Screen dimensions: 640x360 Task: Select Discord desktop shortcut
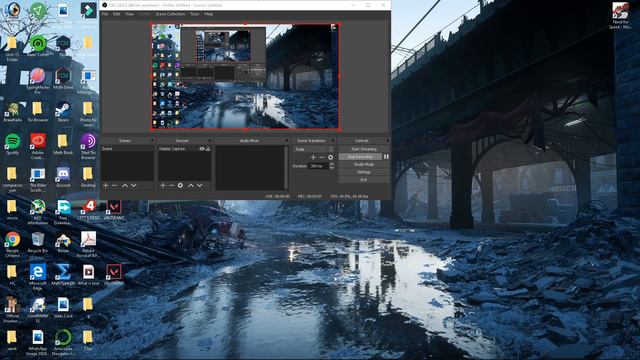(63, 177)
